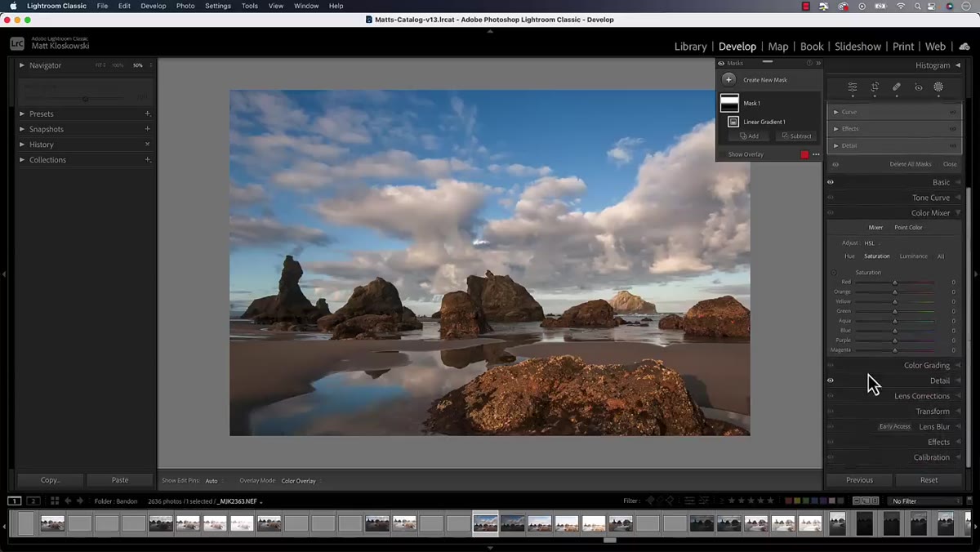Image resolution: width=980 pixels, height=552 pixels.
Task: Collapse the Masks panel with double arrows
Action: tap(818, 63)
